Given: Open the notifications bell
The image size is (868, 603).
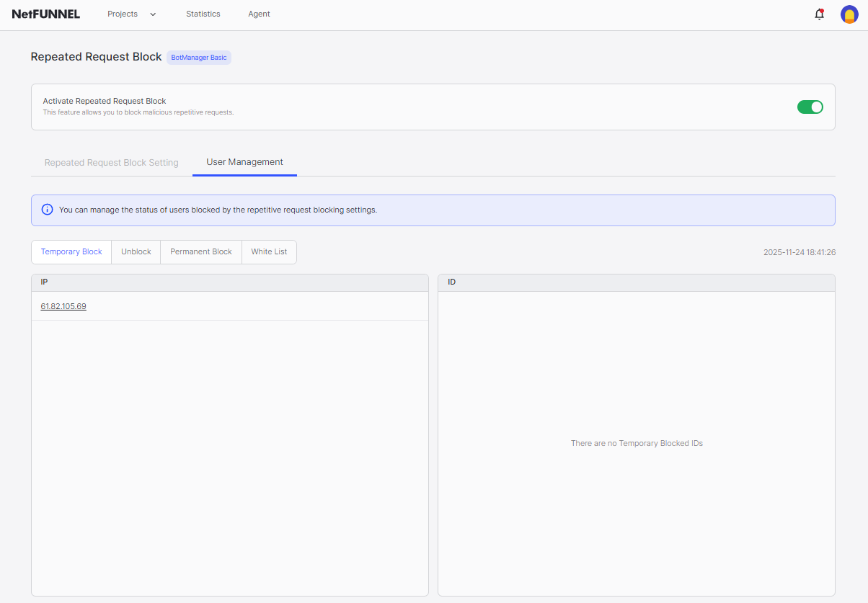Looking at the screenshot, I should coord(819,14).
